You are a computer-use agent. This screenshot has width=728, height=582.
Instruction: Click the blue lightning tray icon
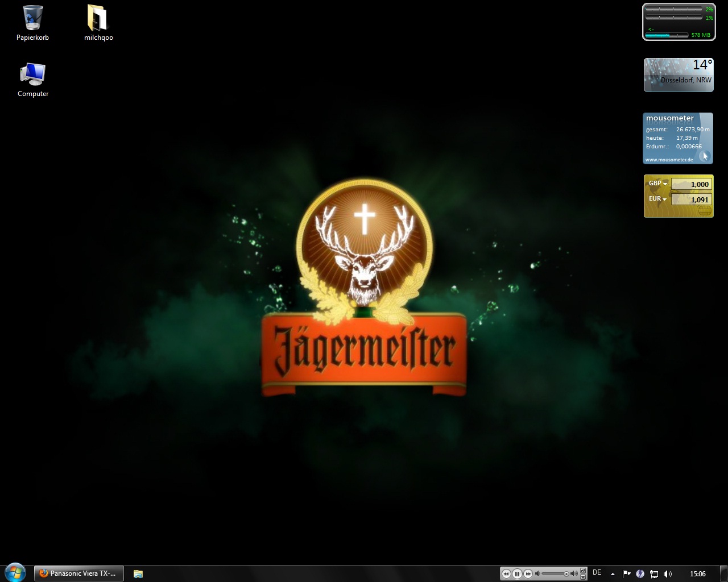coord(640,573)
